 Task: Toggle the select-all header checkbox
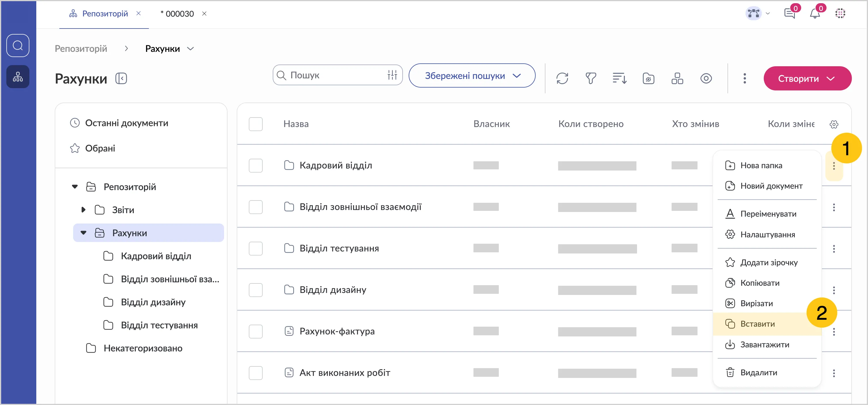pos(255,124)
